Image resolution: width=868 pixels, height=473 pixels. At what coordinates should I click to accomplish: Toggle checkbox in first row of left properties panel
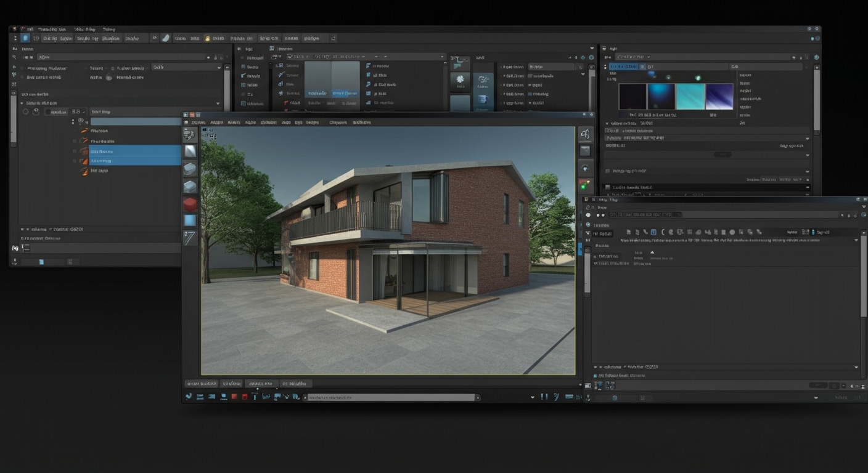23,68
